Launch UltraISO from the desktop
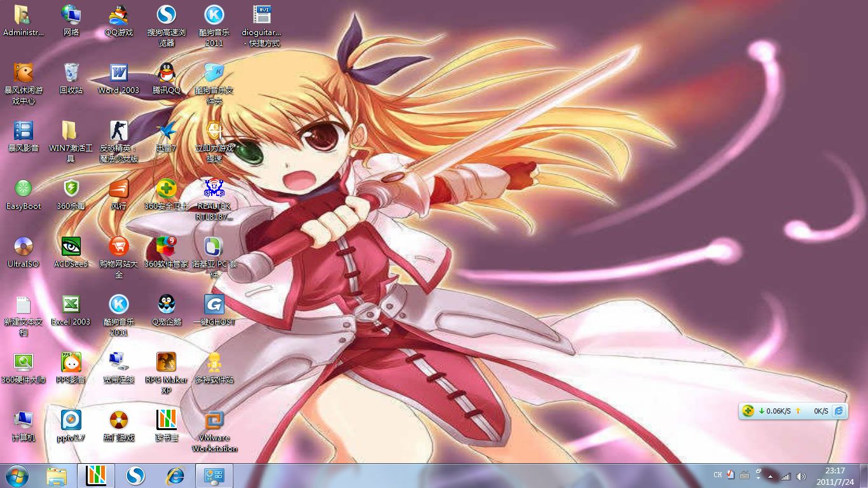This screenshot has width=868, height=488. coord(24,252)
